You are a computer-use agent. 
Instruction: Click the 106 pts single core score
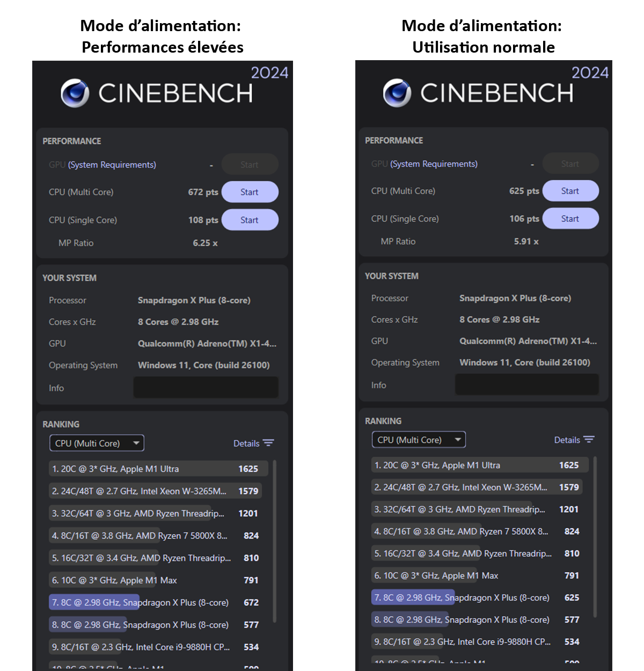tap(524, 218)
